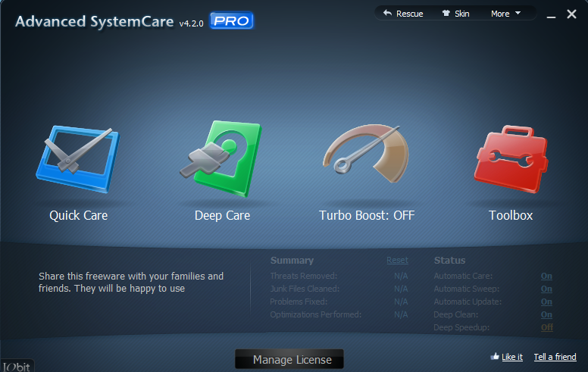Click the Threats Removed label
The height and width of the screenshot is (372, 588).
(x=303, y=276)
